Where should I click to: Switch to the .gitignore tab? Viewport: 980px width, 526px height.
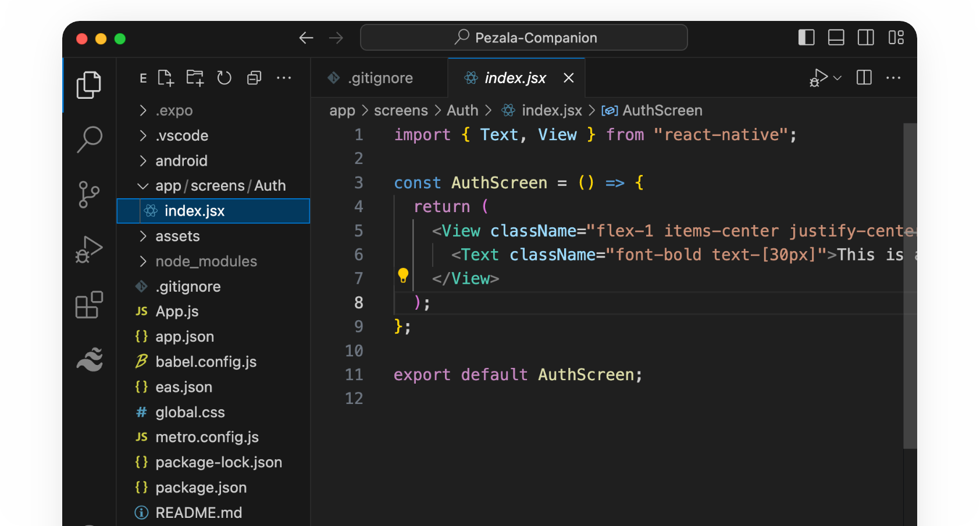(380, 78)
